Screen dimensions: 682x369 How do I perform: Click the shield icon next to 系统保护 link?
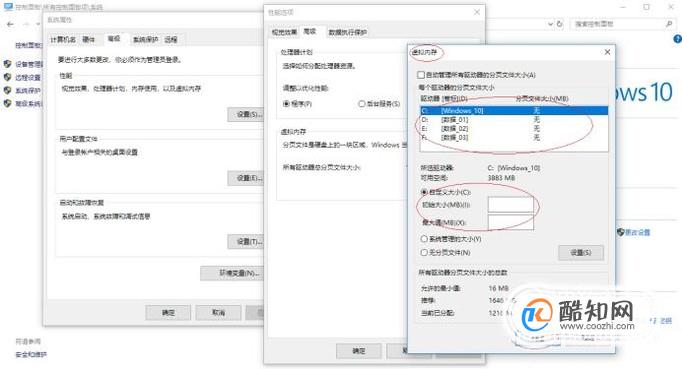point(7,90)
